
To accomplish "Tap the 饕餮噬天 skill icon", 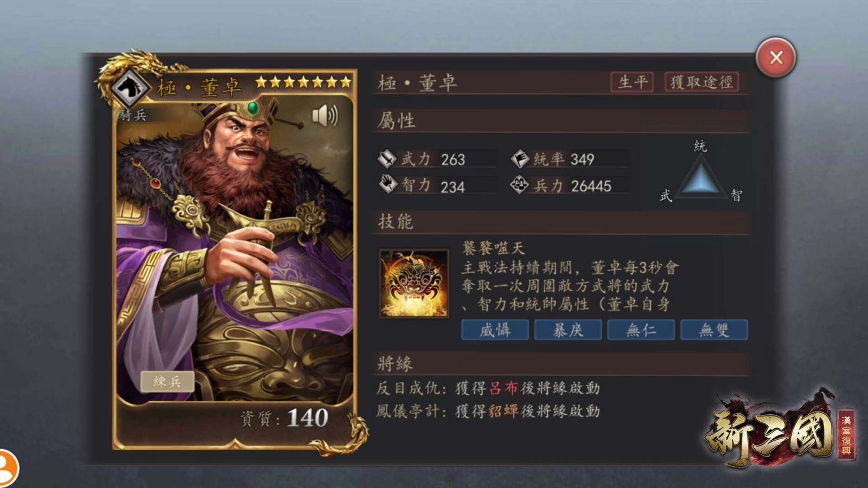I will tap(414, 283).
